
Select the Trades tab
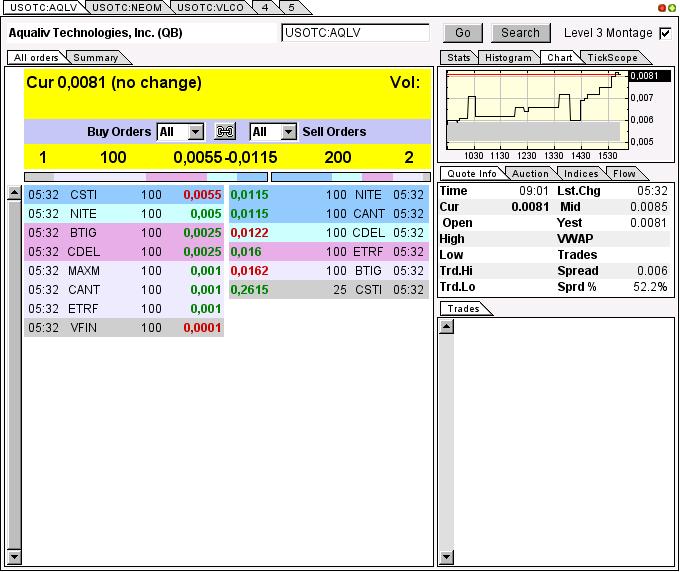click(x=464, y=309)
